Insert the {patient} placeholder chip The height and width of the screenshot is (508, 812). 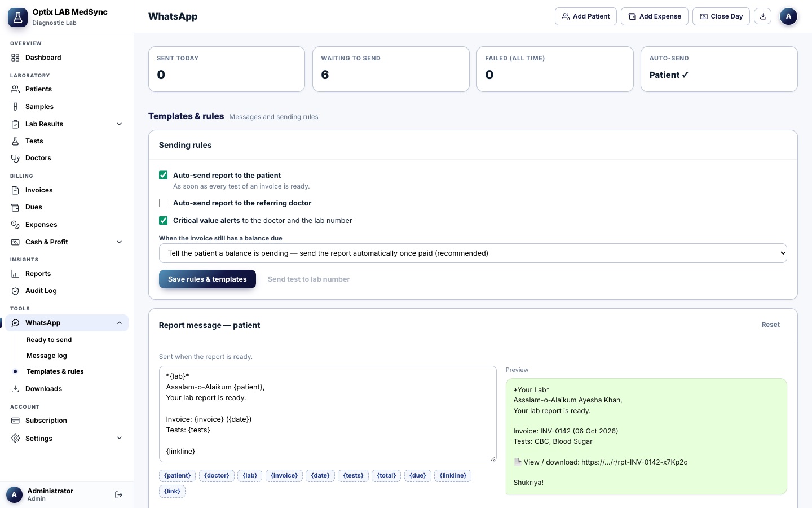[178, 476]
